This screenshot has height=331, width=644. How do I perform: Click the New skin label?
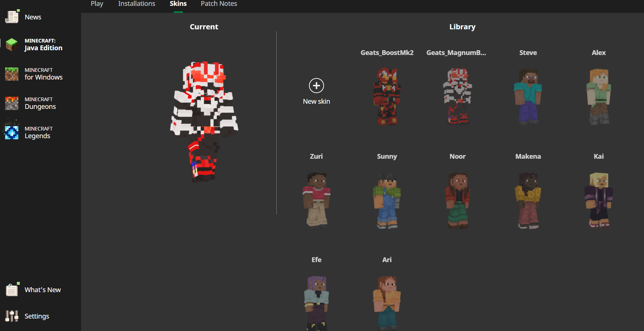tap(316, 102)
